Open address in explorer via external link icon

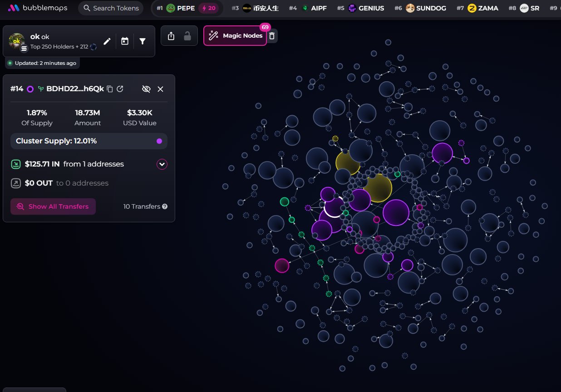tap(120, 89)
